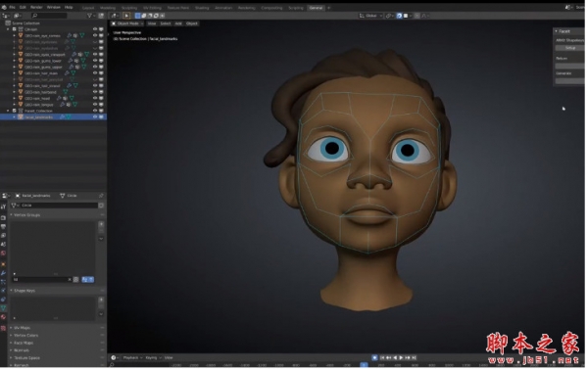Image resolution: width=588 pixels, height=369 pixels.
Task: Open the outliner display mode selector
Action: tap(18, 16)
